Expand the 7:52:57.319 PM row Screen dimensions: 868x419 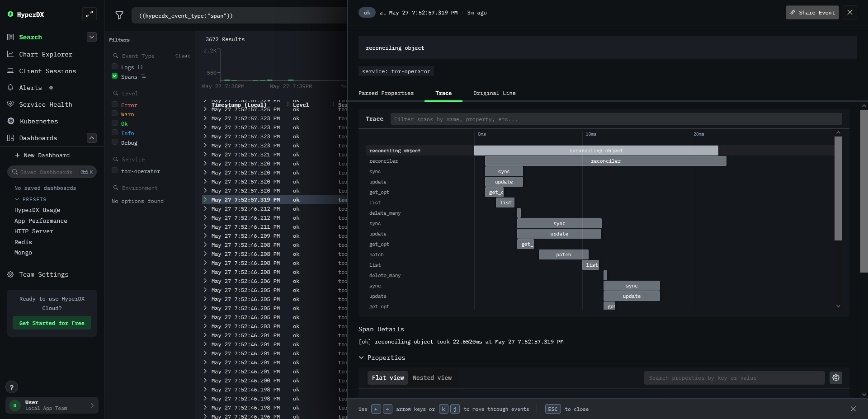pos(205,199)
